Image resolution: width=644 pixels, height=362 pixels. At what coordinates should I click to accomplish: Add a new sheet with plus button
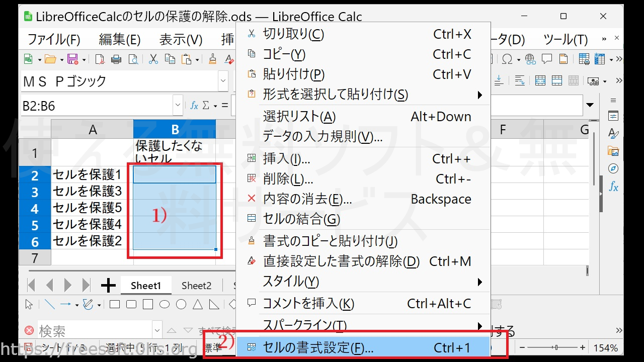click(108, 286)
